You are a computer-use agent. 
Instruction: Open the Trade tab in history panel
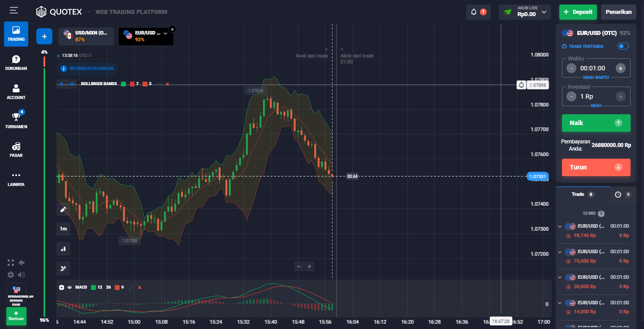(583, 195)
